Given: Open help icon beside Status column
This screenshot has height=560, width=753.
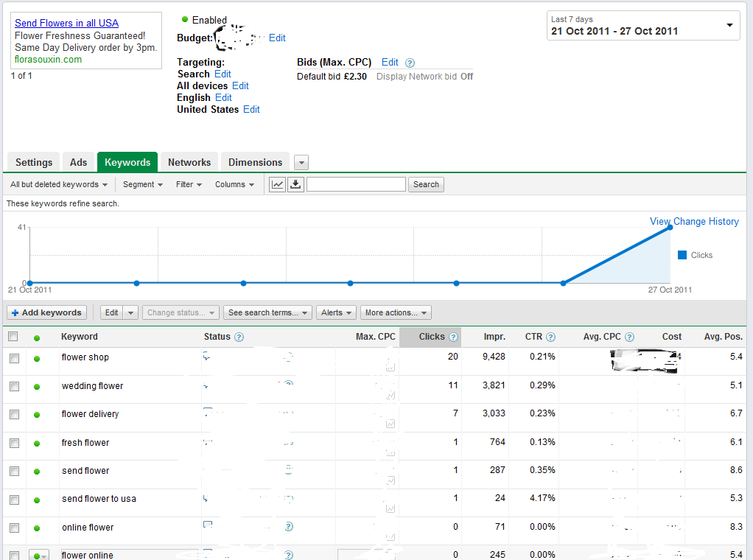Looking at the screenshot, I should [239, 337].
